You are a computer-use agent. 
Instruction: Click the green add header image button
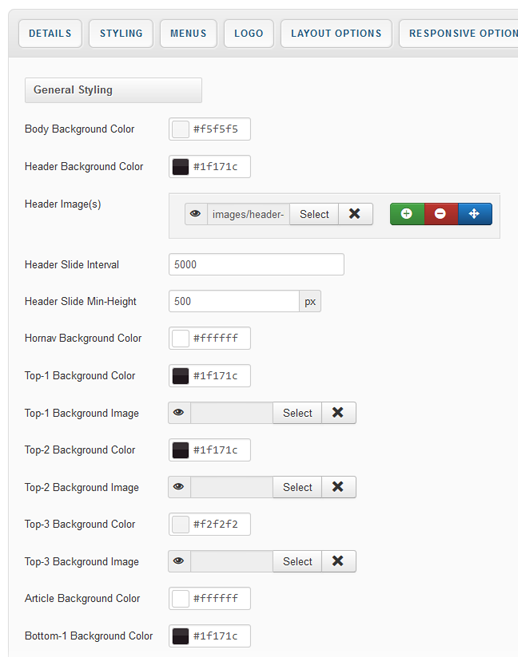pos(407,214)
